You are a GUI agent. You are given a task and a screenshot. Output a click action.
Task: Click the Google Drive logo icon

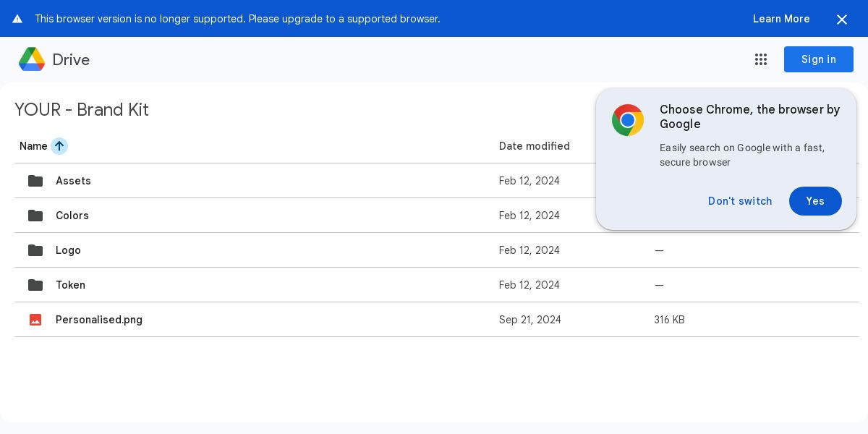32,59
